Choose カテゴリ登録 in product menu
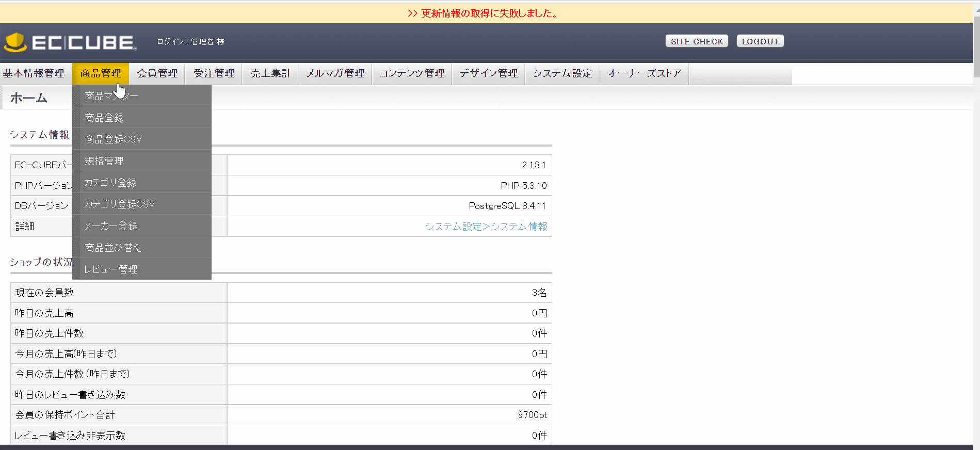980x450 pixels. [110, 183]
